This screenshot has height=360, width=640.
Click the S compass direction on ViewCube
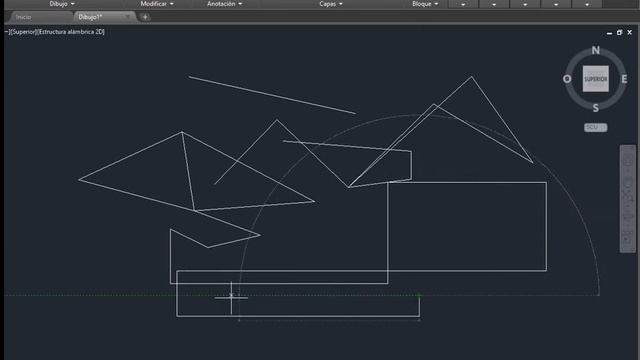[596, 108]
